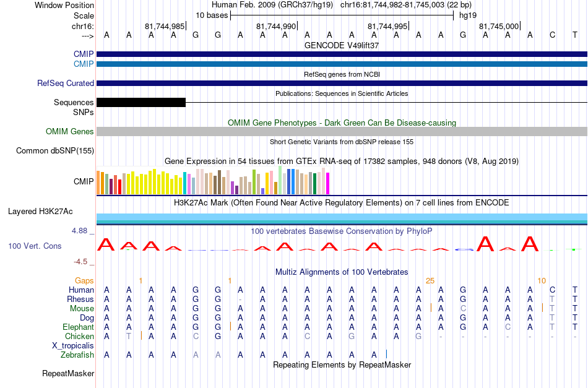Click the Chicken alignment row label
The width and height of the screenshot is (588, 388).
click(x=79, y=336)
